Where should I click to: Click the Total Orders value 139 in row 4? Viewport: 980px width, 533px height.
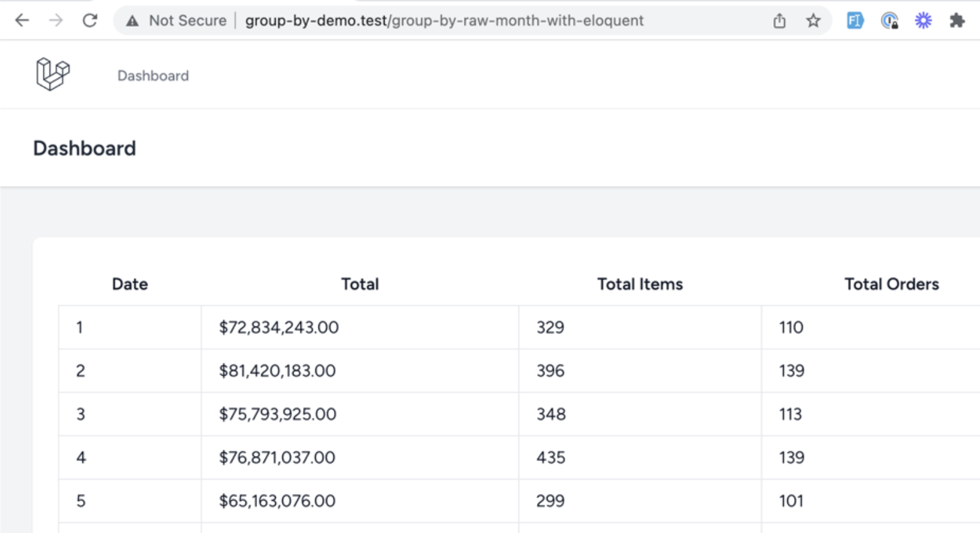792,457
